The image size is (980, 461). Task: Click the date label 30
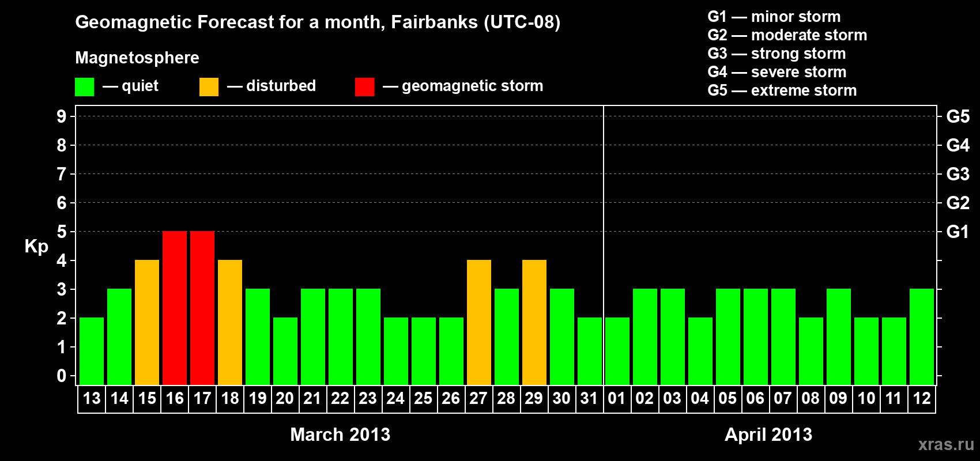click(561, 399)
